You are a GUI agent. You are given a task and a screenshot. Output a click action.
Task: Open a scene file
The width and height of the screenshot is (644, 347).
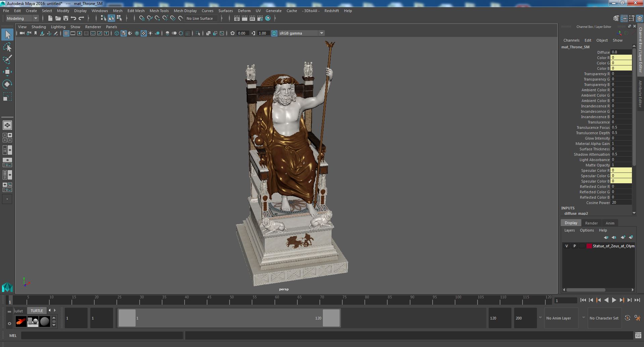tap(58, 18)
